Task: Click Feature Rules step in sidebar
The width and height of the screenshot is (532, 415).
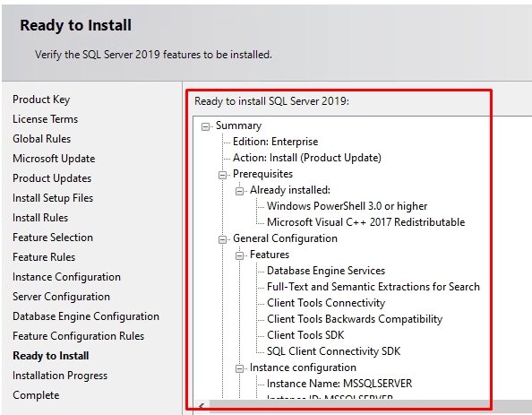Action: pyautogui.click(x=44, y=257)
